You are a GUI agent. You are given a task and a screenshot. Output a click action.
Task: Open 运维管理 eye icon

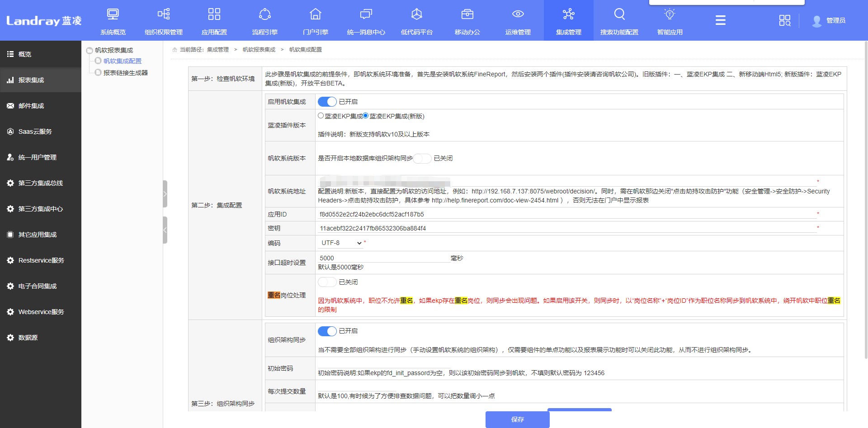[518, 14]
